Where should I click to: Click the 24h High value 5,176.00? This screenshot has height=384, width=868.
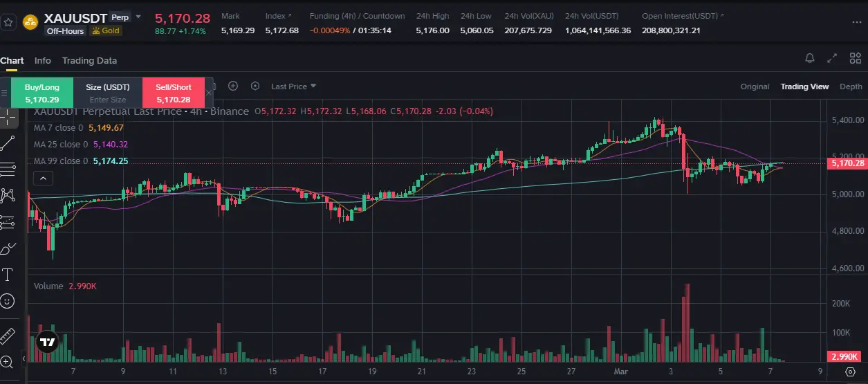[432, 30]
